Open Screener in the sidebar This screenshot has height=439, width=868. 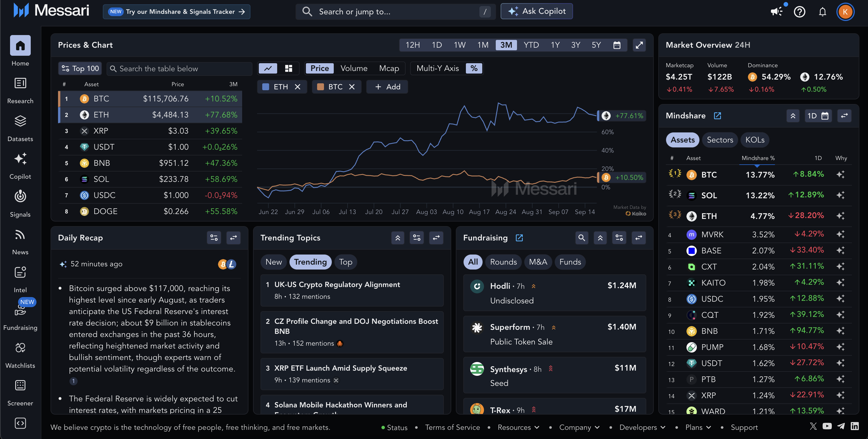20,392
